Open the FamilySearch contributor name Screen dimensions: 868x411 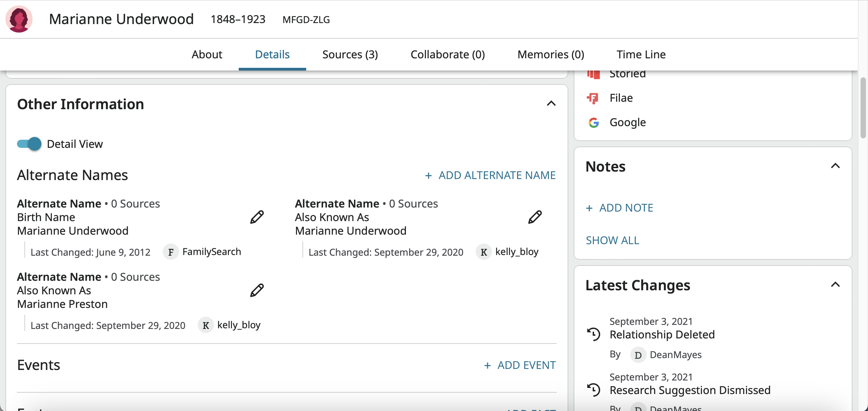[212, 252]
